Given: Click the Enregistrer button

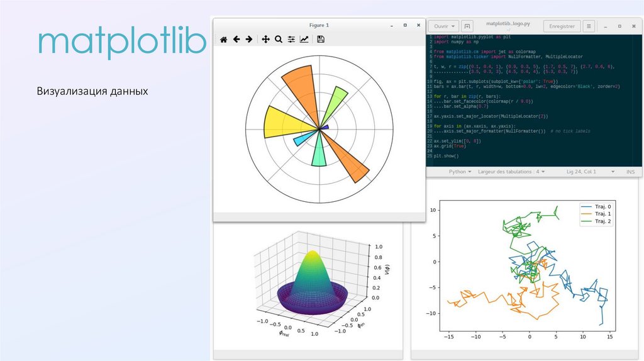Looking at the screenshot, I should pyautogui.click(x=562, y=26).
